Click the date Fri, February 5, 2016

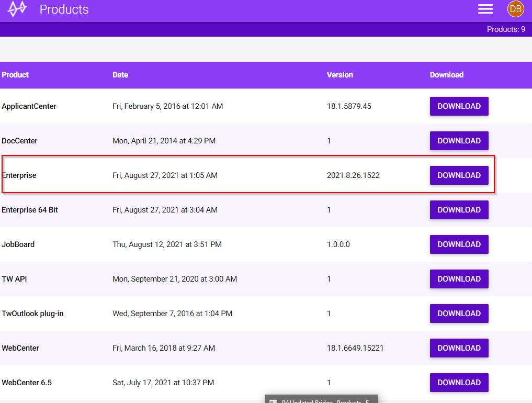point(167,106)
